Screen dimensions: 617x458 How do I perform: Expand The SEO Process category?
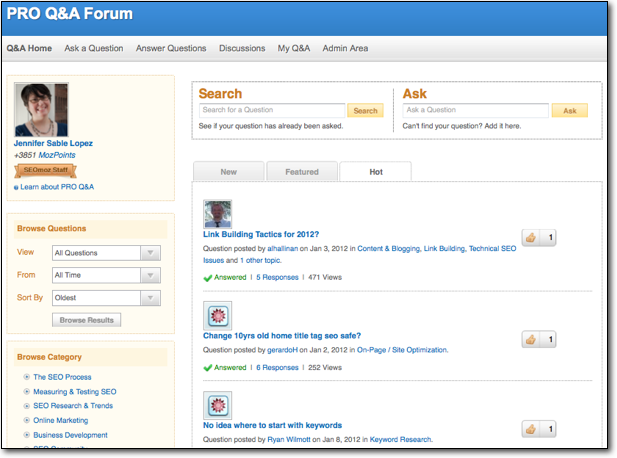coord(26,377)
